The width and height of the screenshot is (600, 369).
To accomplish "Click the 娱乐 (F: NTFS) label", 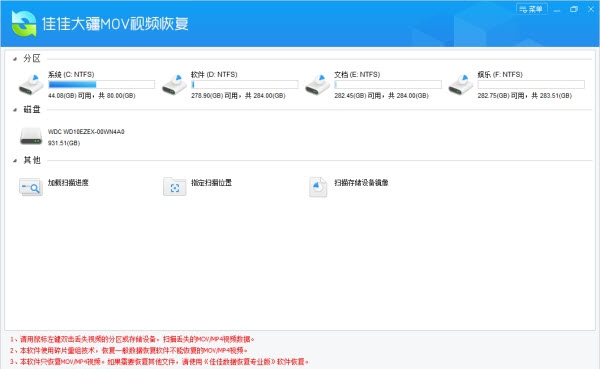I will pos(500,75).
